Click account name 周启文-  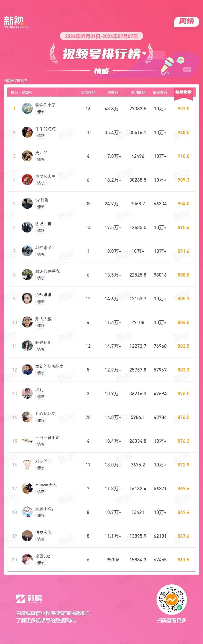42,153
